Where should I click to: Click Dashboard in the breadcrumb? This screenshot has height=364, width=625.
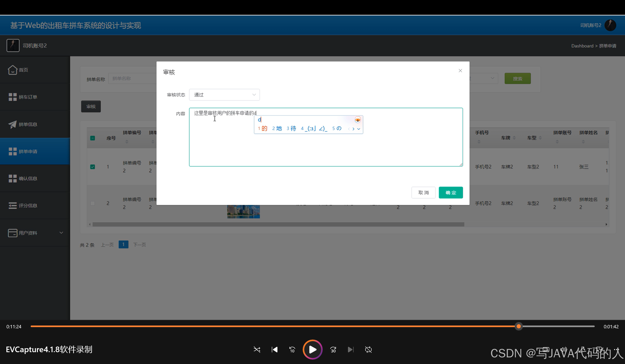point(582,46)
